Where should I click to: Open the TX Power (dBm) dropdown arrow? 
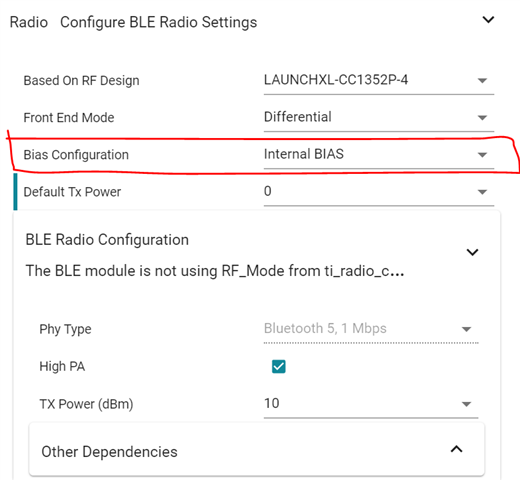point(466,404)
